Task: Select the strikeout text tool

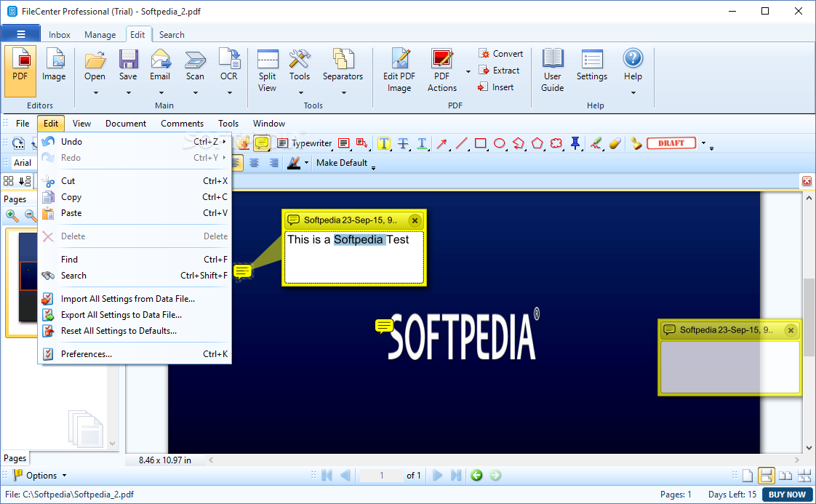Action: pos(403,143)
